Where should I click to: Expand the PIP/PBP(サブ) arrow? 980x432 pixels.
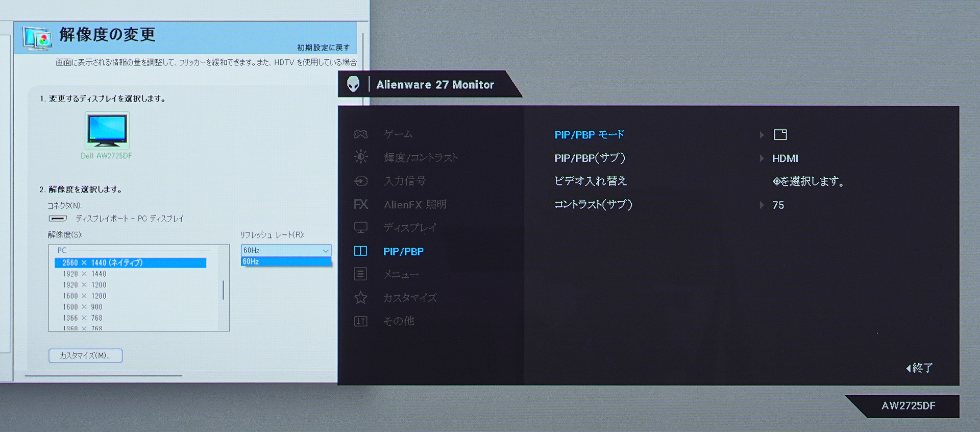762,158
